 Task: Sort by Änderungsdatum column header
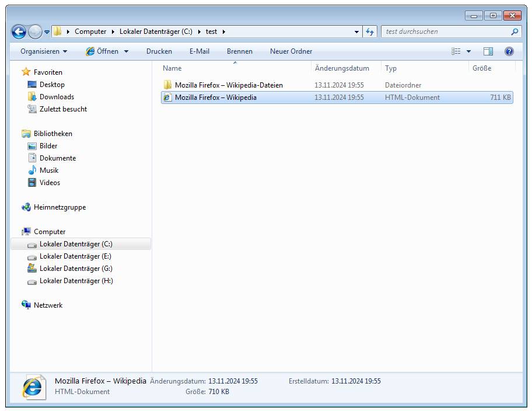pos(342,68)
